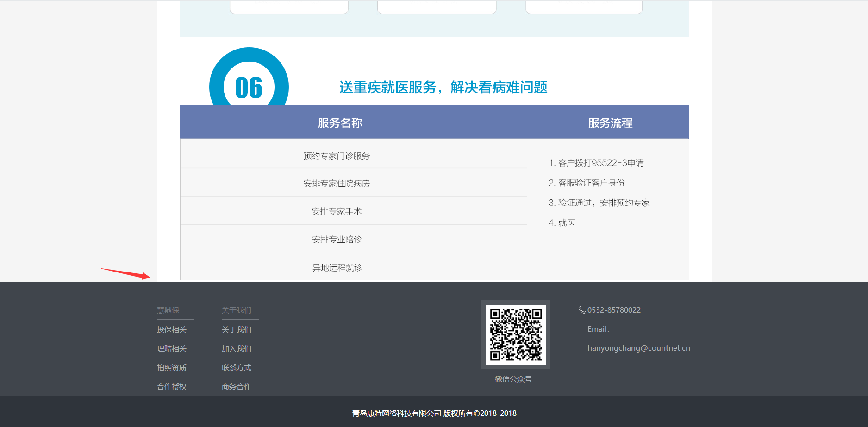Go to 拍照资质 page
868x427 pixels.
(172, 367)
